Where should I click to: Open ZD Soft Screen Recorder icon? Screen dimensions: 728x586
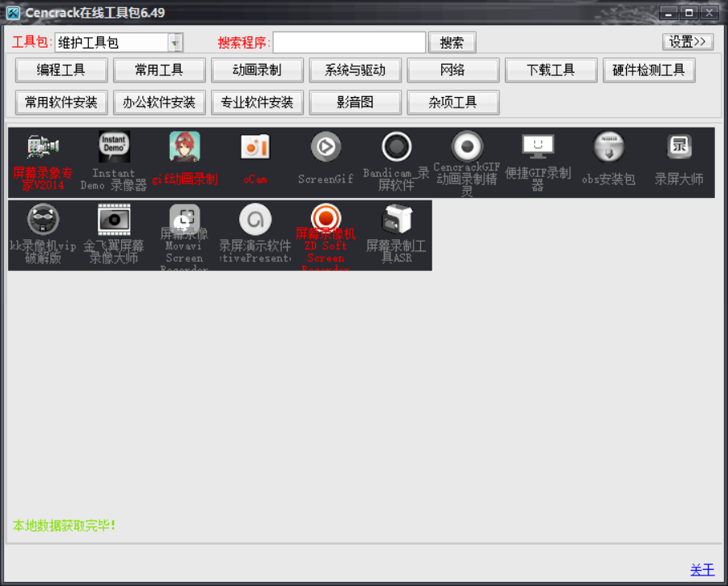point(326,217)
